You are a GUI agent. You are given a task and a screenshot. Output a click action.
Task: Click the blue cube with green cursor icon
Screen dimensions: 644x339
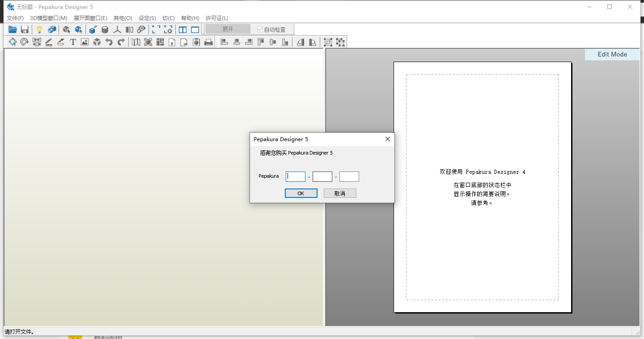[x=79, y=29]
